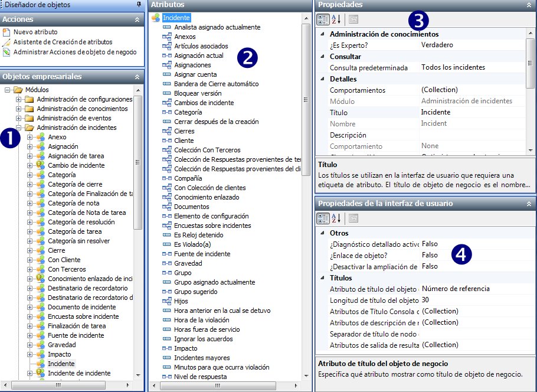
Task: Click the Conocimiento enlazado de inci object icon
Action: 40,279
